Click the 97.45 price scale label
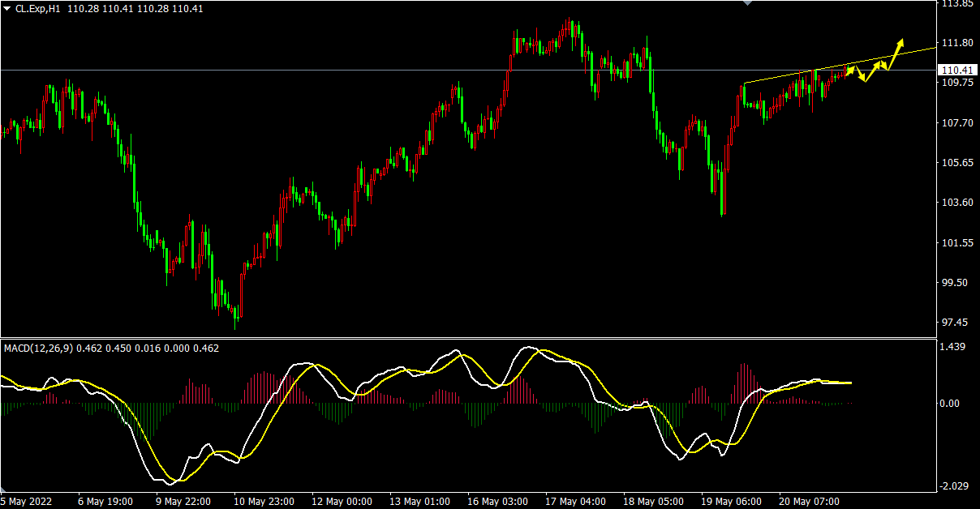980x509 pixels. point(956,323)
